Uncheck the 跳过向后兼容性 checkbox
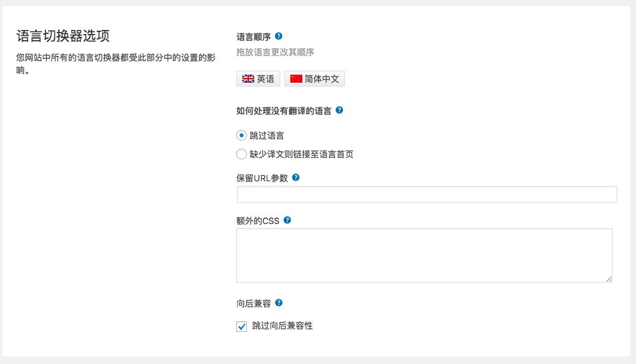Image resolution: width=636 pixels, height=364 pixels. pos(242,326)
